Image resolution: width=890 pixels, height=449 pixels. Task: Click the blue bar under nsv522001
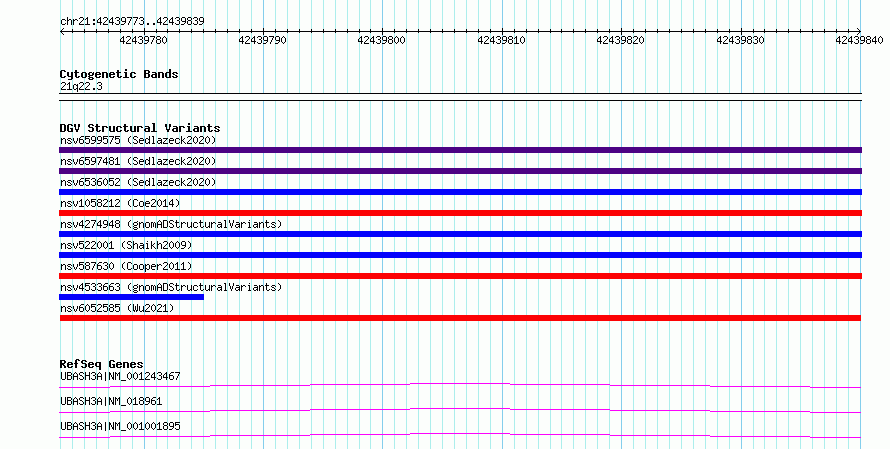tap(460, 255)
